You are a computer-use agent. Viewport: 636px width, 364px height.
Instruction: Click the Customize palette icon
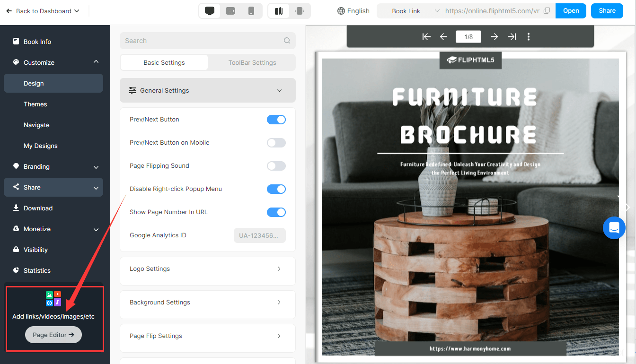16,62
